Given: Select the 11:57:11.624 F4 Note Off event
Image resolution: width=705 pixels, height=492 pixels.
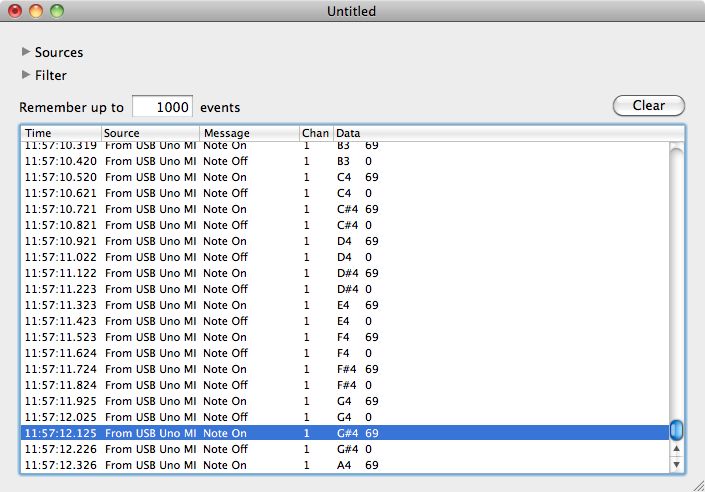Looking at the screenshot, I should (x=340, y=353).
